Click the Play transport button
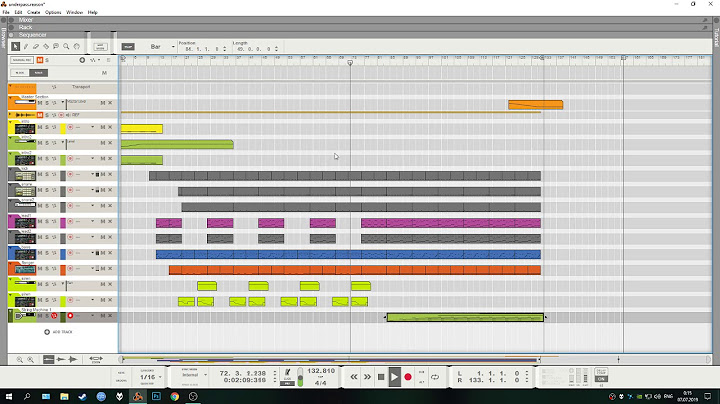This screenshot has width=720, height=404. (x=394, y=377)
